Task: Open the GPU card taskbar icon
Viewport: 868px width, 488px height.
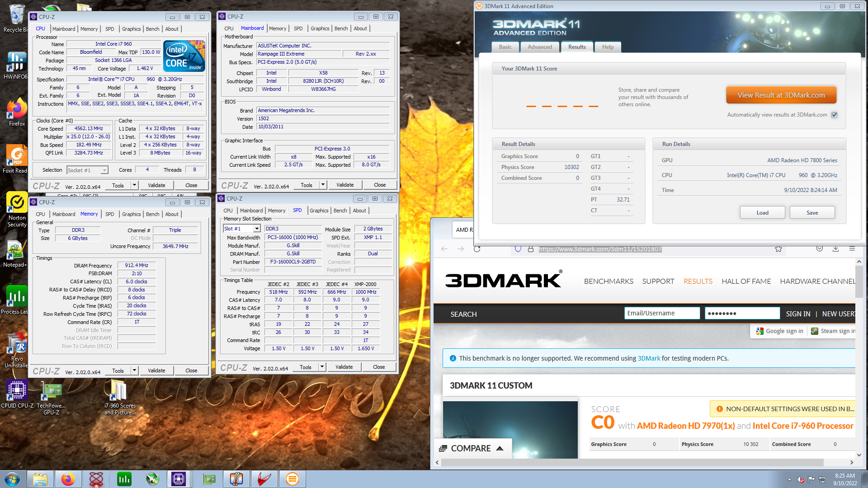Action: 208,479
